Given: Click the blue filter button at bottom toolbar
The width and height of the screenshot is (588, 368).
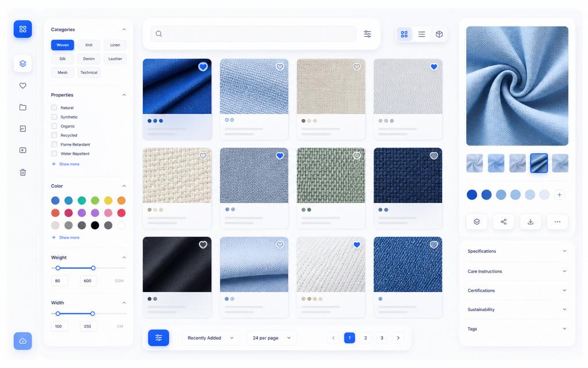Looking at the screenshot, I should (x=158, y=338).
